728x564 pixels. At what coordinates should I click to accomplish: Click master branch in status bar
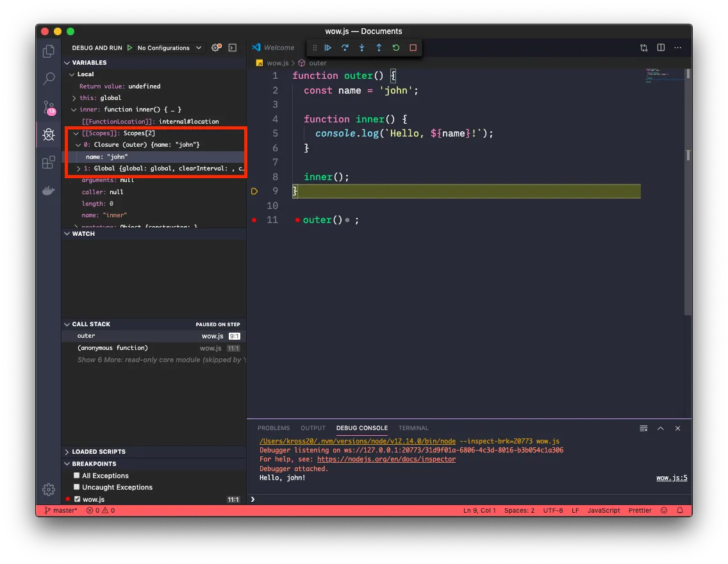[61, 510]
